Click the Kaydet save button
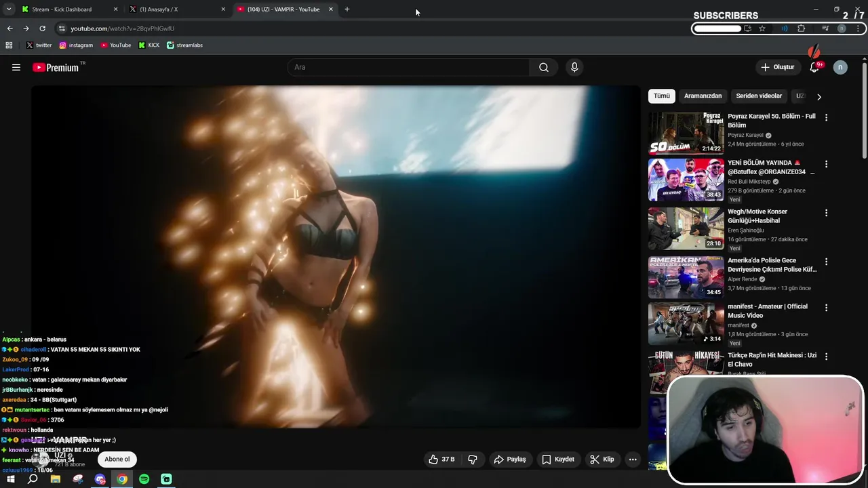The image size is (868, 488). [x=558, y=459]
